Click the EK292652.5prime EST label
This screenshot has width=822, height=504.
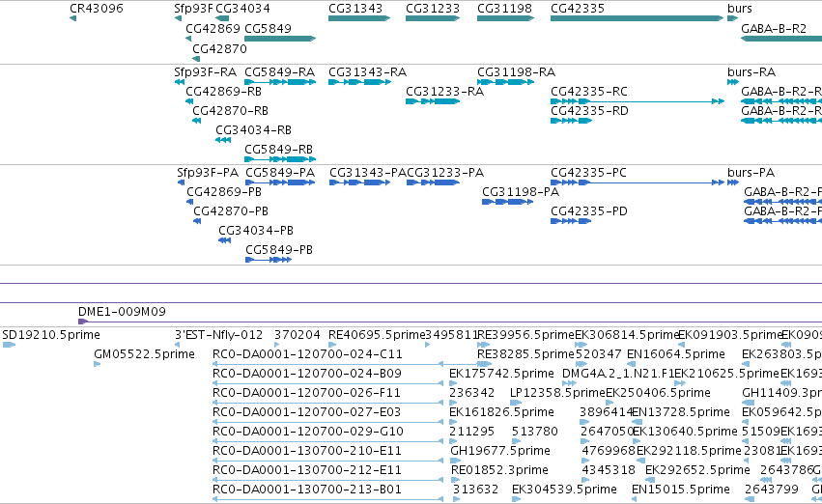click(x=697, y=470)
